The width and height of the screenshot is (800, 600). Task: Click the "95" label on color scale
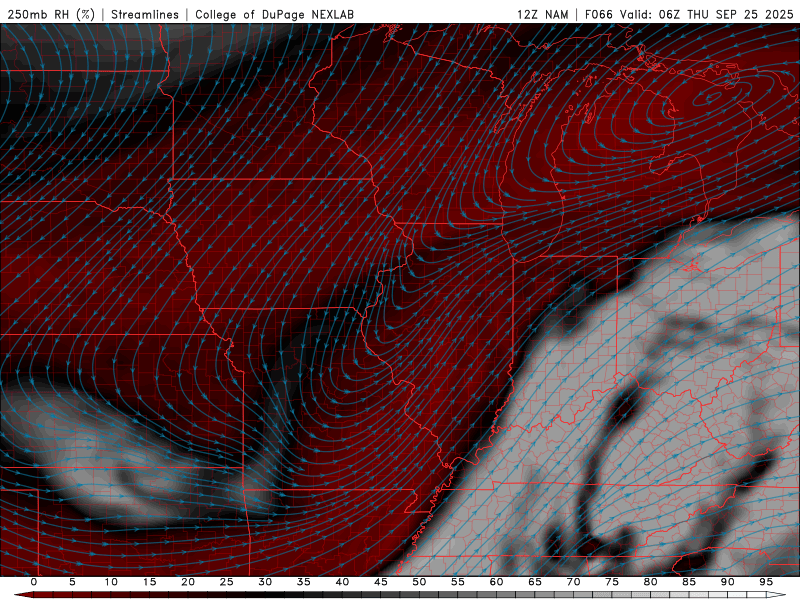[766, 582]
